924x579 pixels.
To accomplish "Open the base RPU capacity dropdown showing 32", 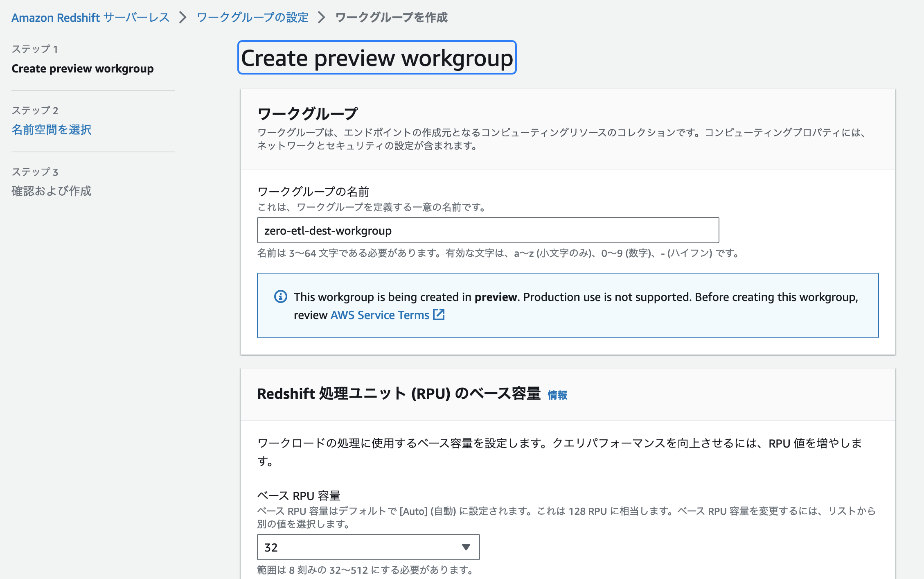I will 368,547.
